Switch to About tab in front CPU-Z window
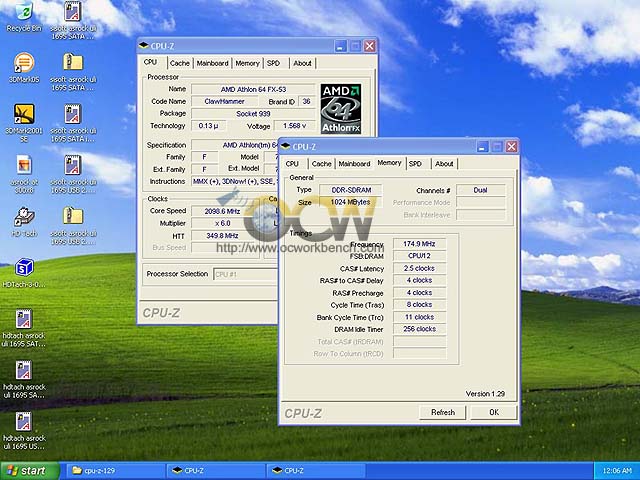This screenshot has height=480, width=640. coord(444,164)
